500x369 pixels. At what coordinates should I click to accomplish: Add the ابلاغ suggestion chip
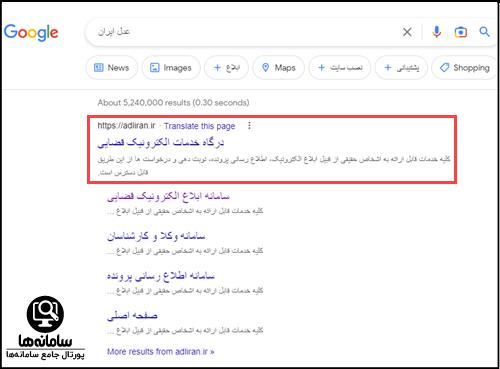226,68
